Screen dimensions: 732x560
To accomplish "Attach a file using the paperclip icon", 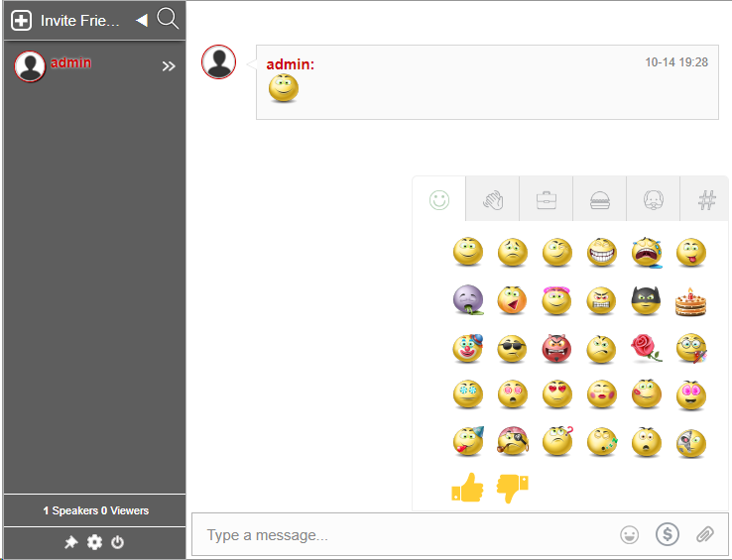I will click(x=704, y=535).
